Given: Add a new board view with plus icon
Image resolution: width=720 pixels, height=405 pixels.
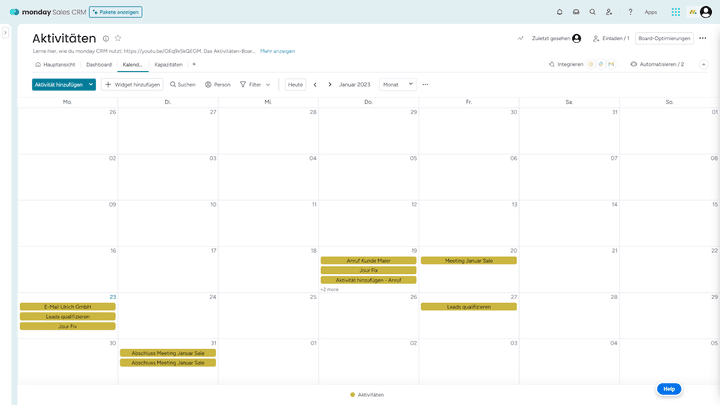Looking at the screenshot, I should 194,64.
